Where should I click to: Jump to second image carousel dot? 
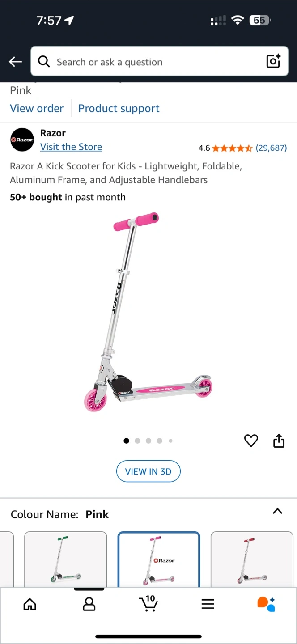click(137, 441)
